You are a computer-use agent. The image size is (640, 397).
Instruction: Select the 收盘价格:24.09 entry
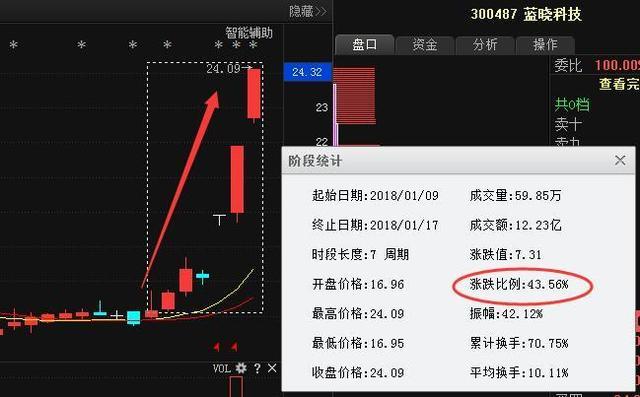pos(358,373)
